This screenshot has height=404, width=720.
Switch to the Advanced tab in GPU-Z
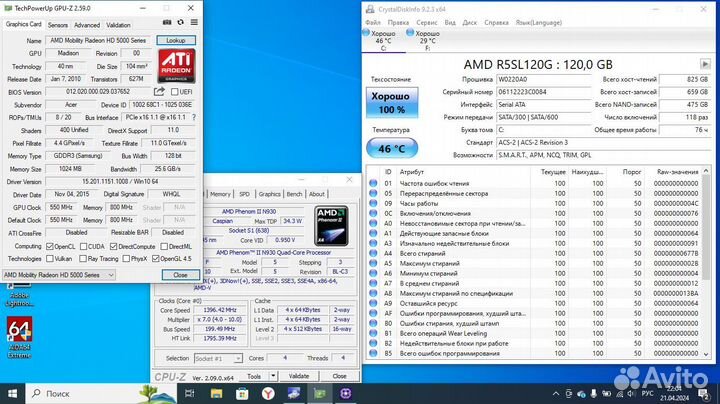(x=87, y=25)
